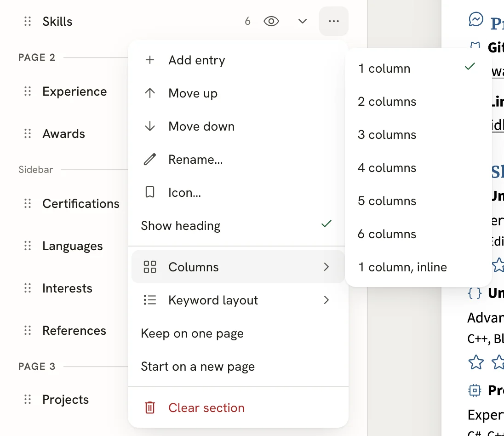504x436 pixels.
Task: Click the grid icon beside Columns
Action: (150, 267)
